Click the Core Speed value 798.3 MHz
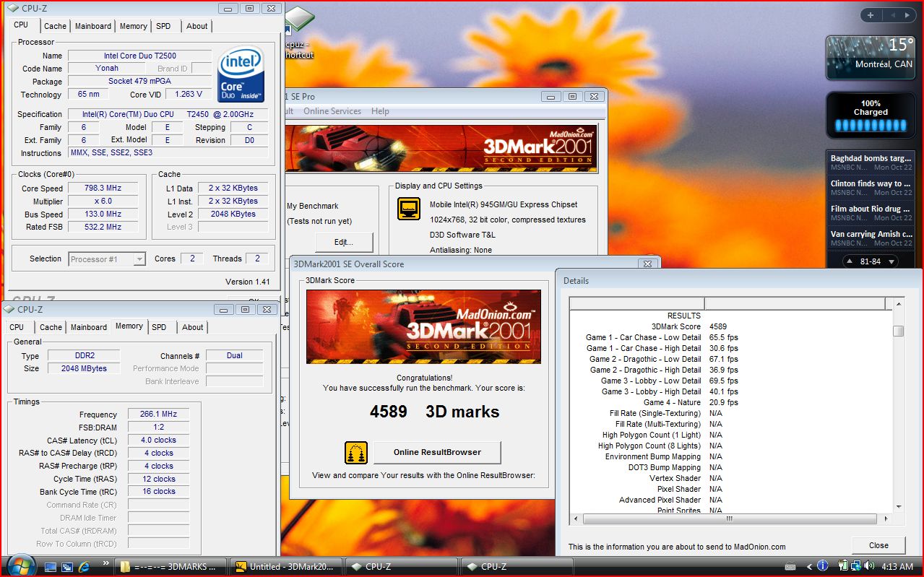 (x=102, y=188)
